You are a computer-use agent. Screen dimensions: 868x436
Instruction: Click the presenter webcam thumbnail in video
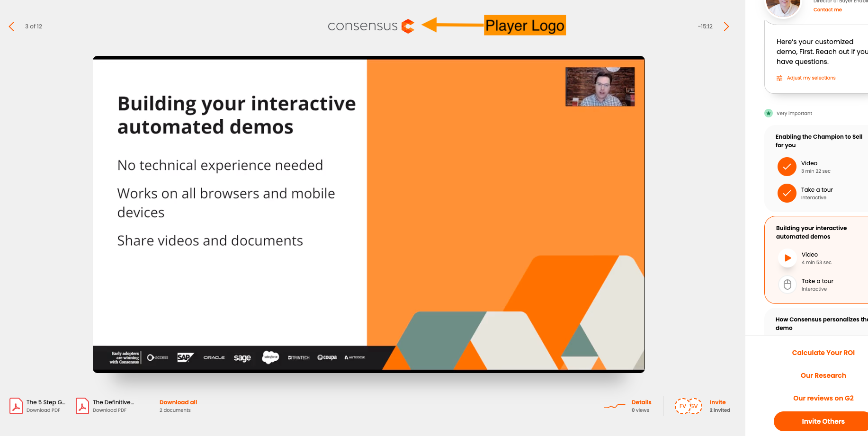(x=600, y=87)
